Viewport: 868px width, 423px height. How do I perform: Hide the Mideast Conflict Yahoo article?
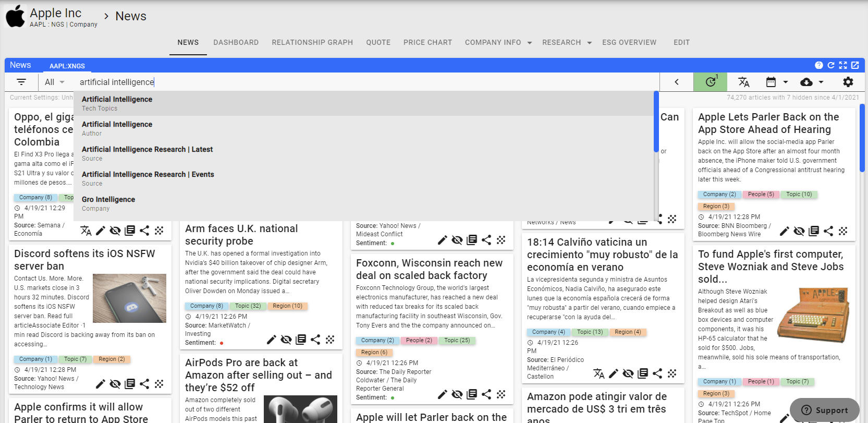(x=457, y=240)
